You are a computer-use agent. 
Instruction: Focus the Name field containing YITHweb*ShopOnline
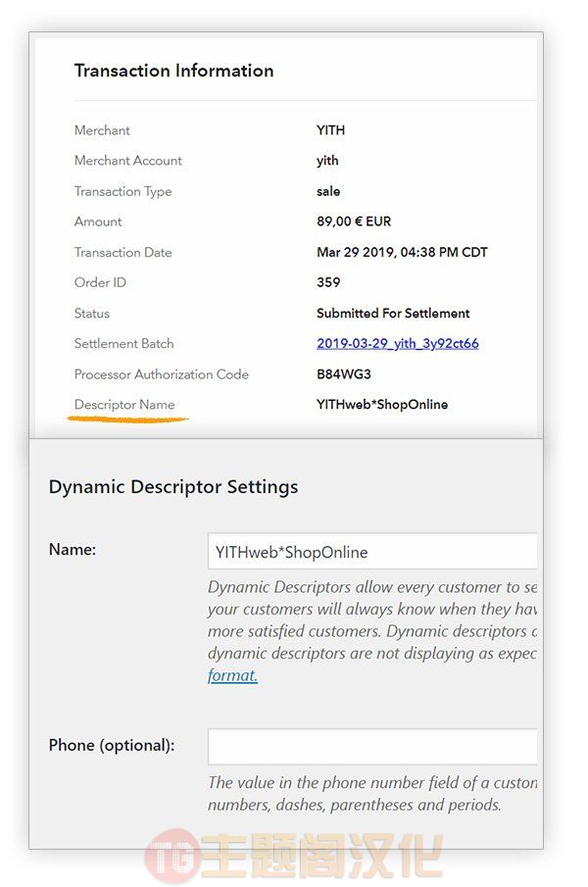372,551
